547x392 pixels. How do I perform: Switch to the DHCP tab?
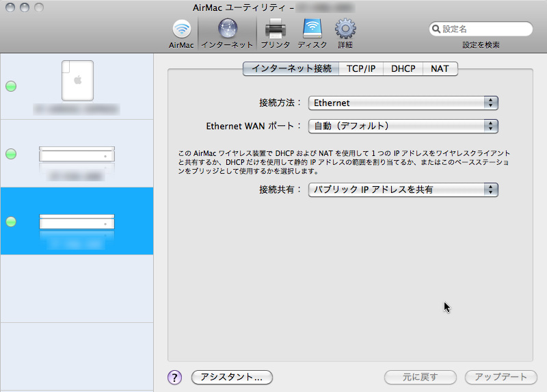pos(403,68)
